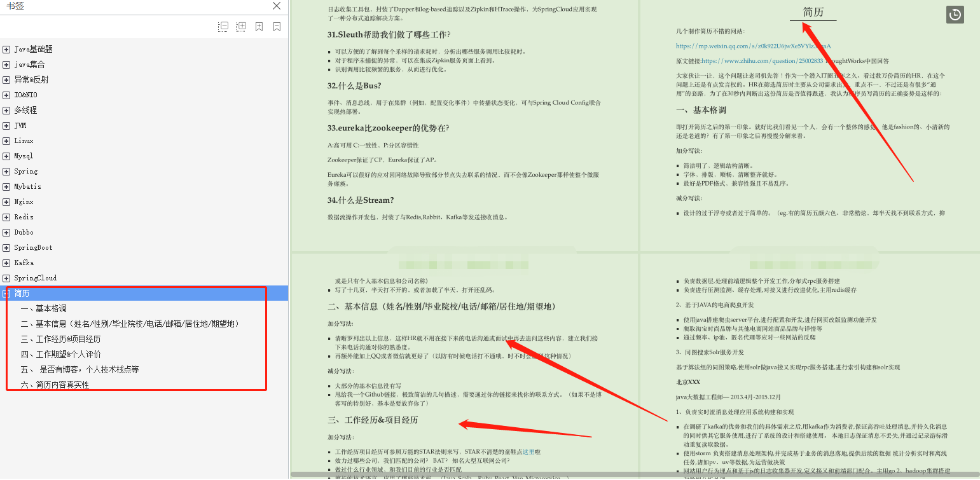The width and height of the screenshot is (980, 480).
Task: Open the zhihu.com question link
Action: pos(762,61)
